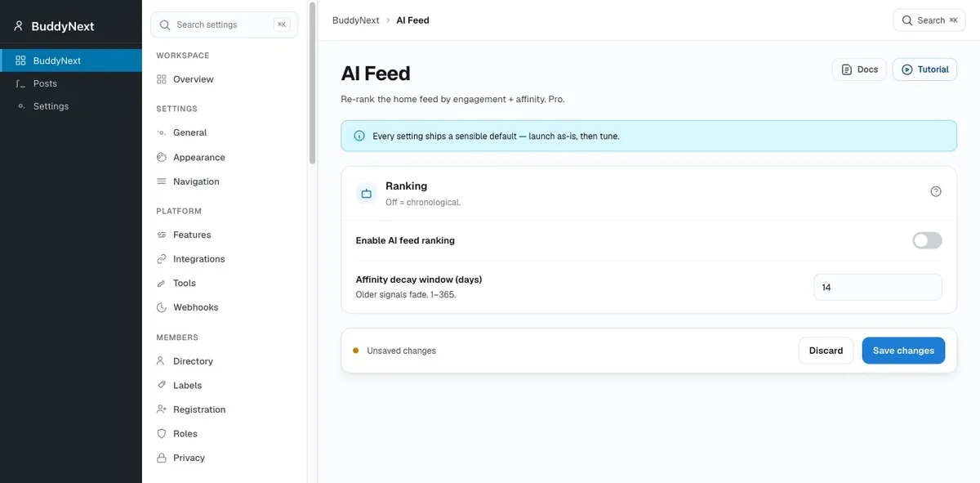Click the BuddyNext grid icon in dark sidebar

coord(20,60)
